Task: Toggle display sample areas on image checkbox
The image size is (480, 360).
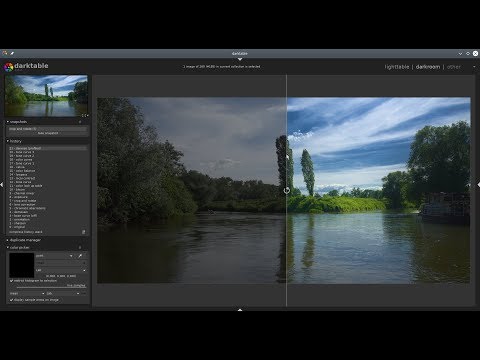Action: click(11, 300)
